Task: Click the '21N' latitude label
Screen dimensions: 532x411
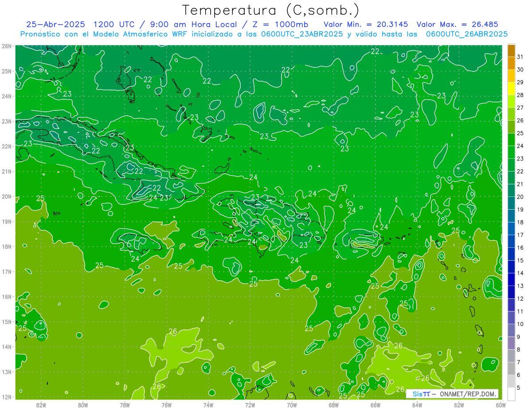Action: click(7, 172)
